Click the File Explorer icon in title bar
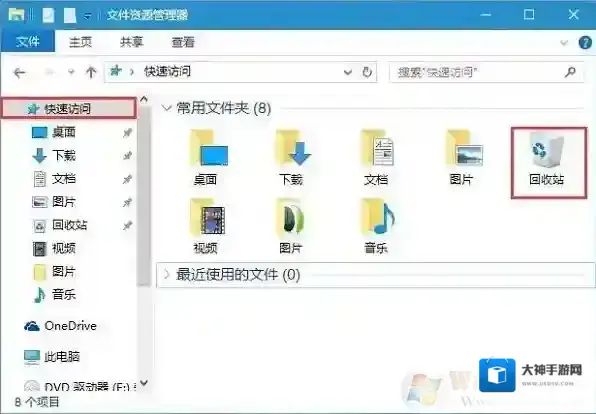596x414 pixels. [17, 14]
